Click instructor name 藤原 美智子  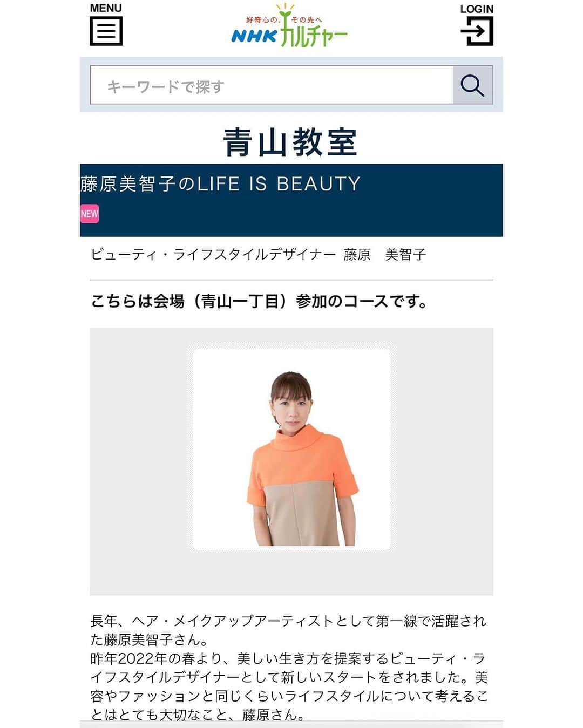385,254
